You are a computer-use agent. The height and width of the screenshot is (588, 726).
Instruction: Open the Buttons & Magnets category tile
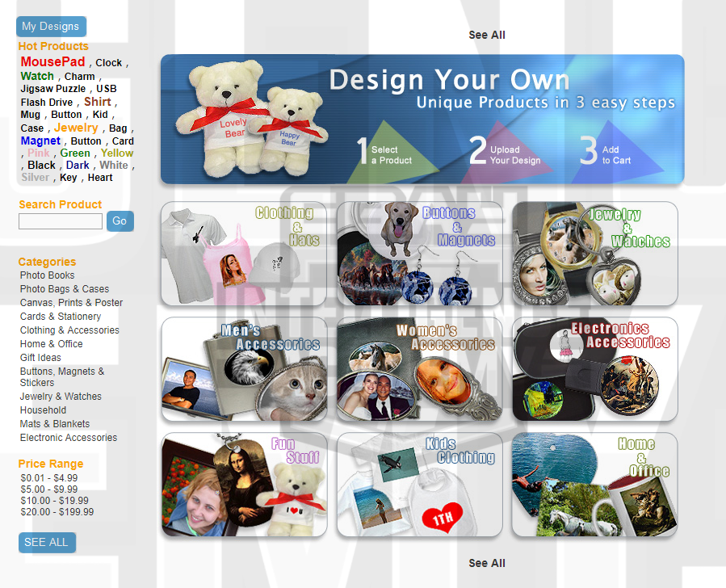(419, 254)
